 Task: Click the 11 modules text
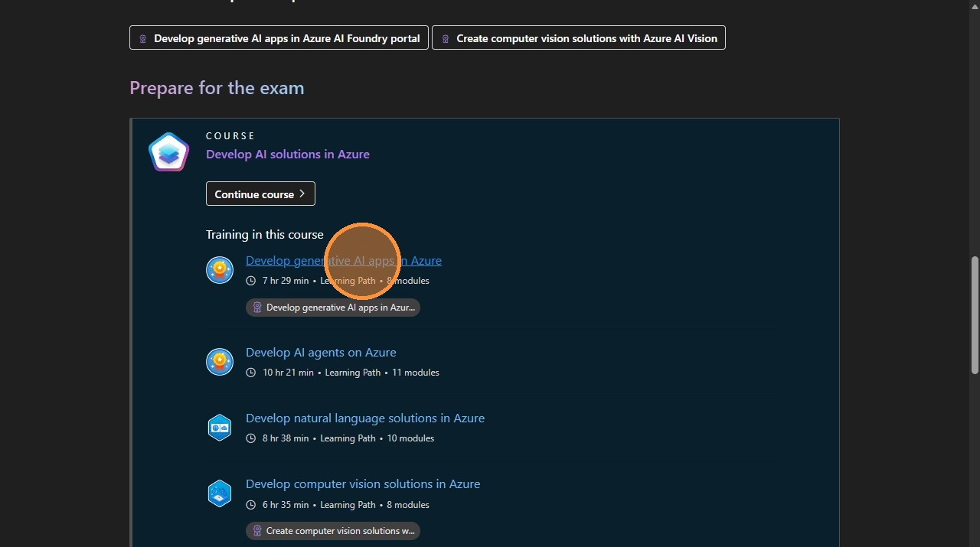(416, 373)
